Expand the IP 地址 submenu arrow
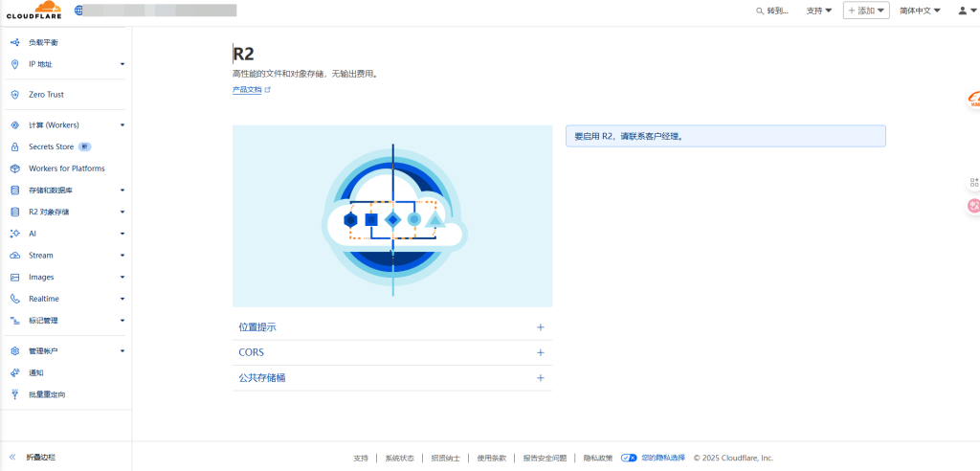Image resolution: width=980 pixels, height=471 pixels. coord(122,64)
